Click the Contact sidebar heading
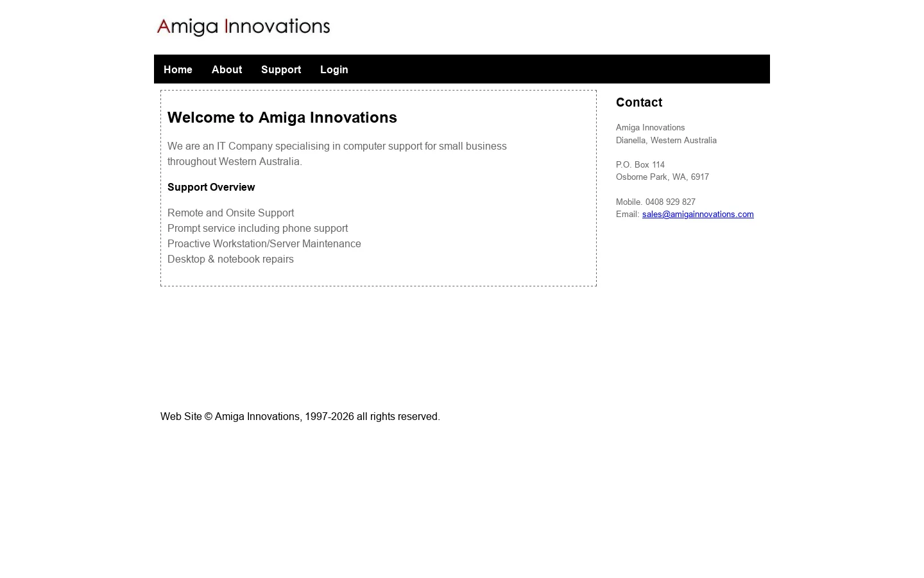The image size is (924, 578). point(639,102)
